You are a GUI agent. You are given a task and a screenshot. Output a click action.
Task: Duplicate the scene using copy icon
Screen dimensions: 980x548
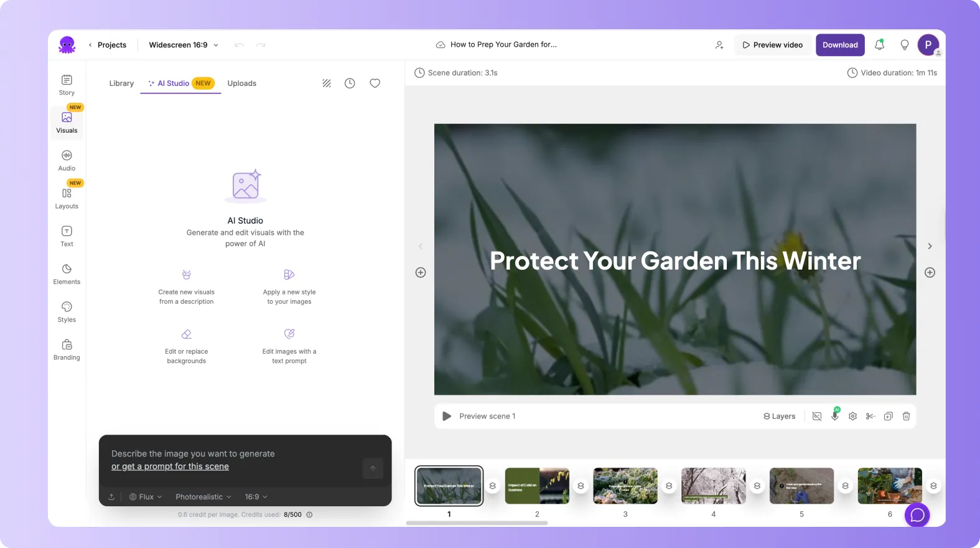pos(888,416)
